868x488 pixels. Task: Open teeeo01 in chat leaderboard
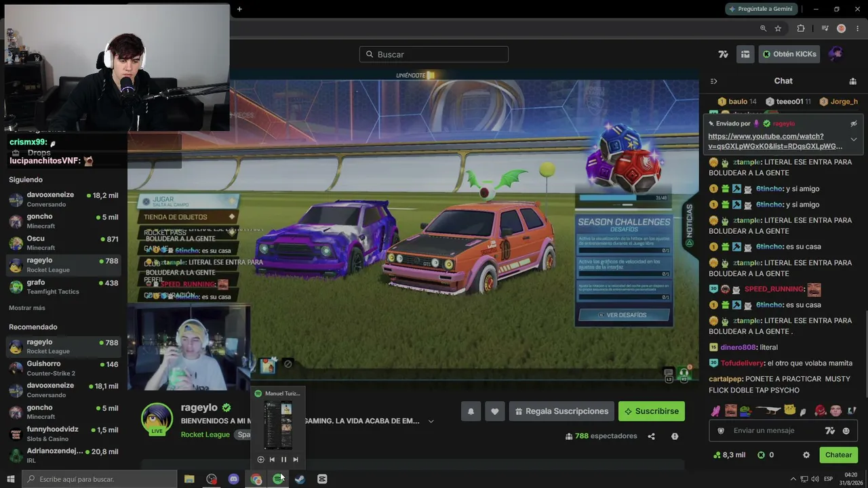pyautogui.click(x=789, y=102)
